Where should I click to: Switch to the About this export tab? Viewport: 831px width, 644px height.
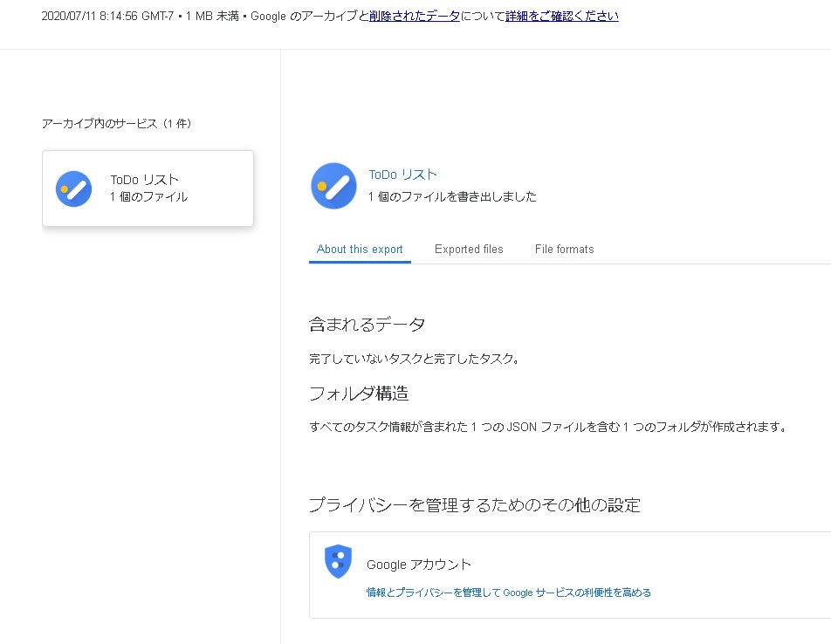pyautogui.click(x=360, y=249)
